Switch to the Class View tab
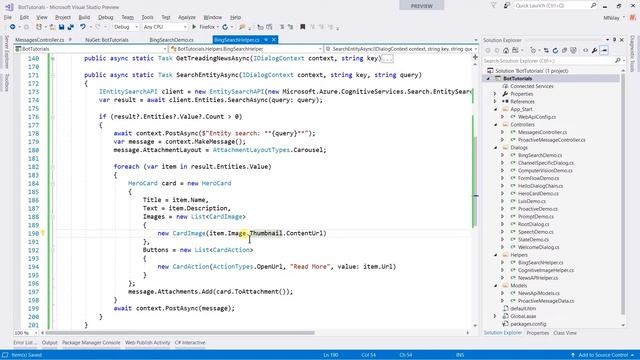The height and width of the screenshot is (360, 640). 565,333
